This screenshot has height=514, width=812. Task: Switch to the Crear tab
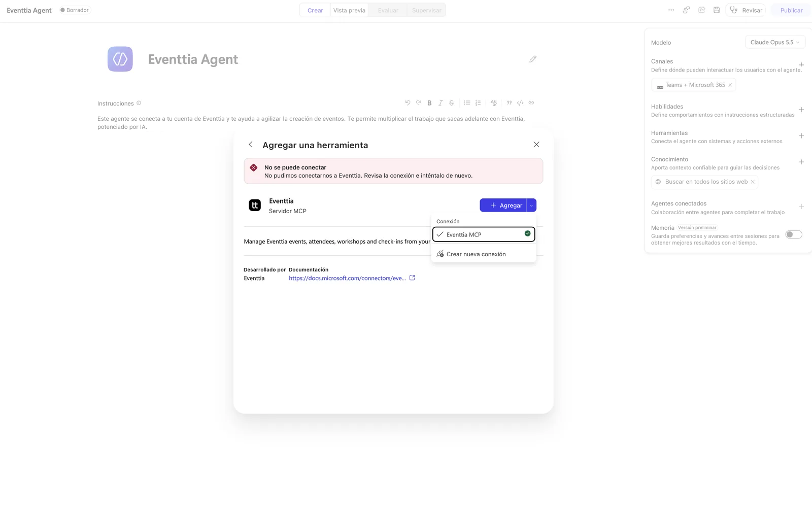[315, 10]
